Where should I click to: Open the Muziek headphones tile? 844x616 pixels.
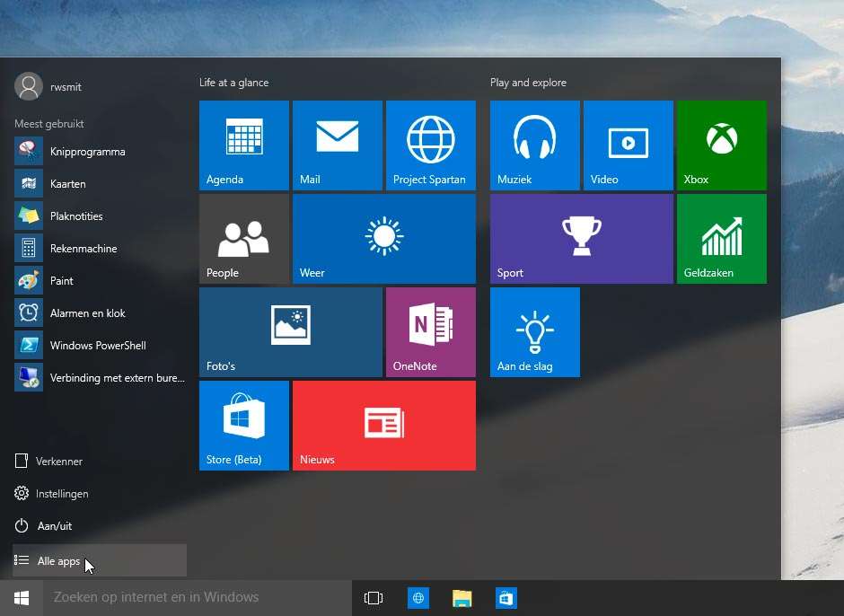coord(535,145)
